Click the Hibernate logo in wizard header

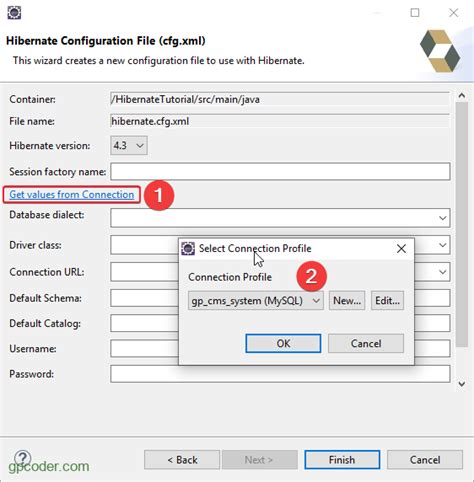(440, 51)
